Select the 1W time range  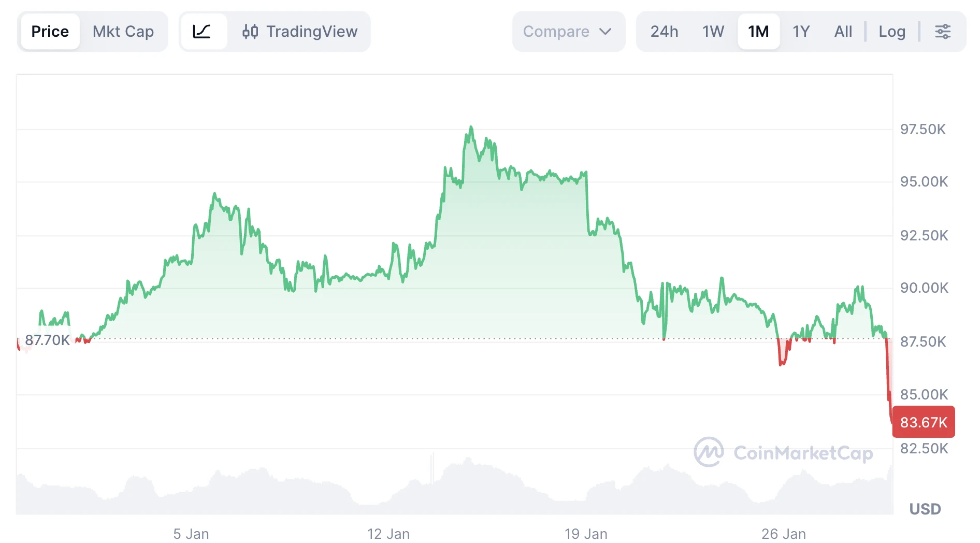[x=713, y=31]
